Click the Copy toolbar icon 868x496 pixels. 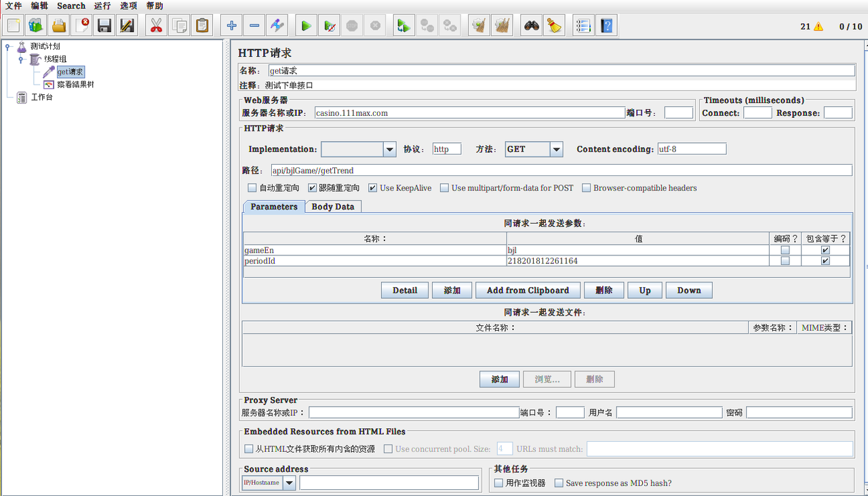tap(179, 26)
